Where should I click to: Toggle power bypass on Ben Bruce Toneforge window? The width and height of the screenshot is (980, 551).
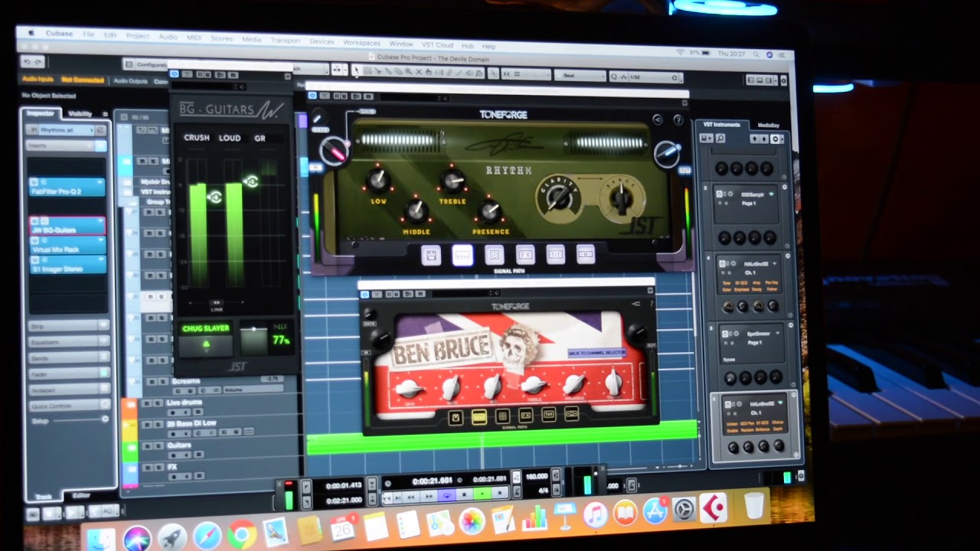(x=365, y=293)
